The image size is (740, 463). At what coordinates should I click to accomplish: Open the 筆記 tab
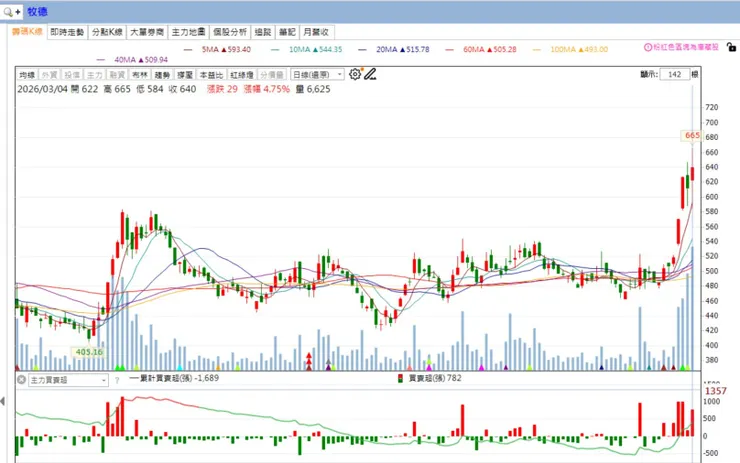(287, 32)
